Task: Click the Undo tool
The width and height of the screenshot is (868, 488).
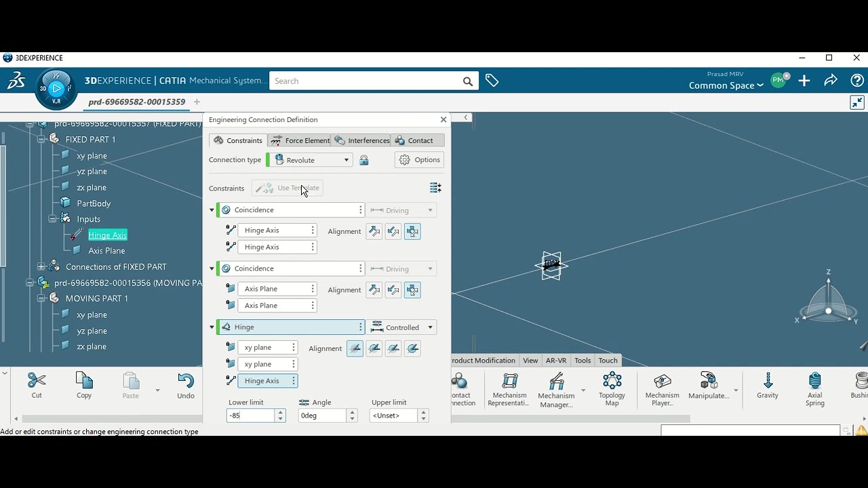Action: coord(186,386)
